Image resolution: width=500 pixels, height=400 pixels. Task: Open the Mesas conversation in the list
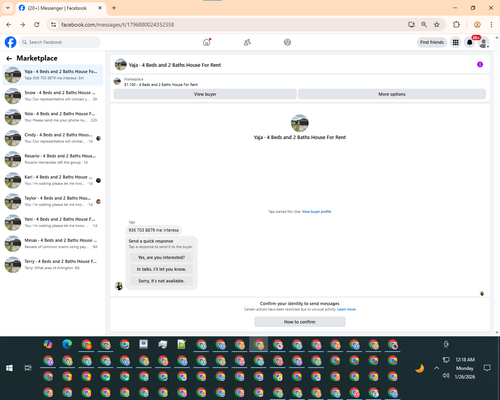53,244
